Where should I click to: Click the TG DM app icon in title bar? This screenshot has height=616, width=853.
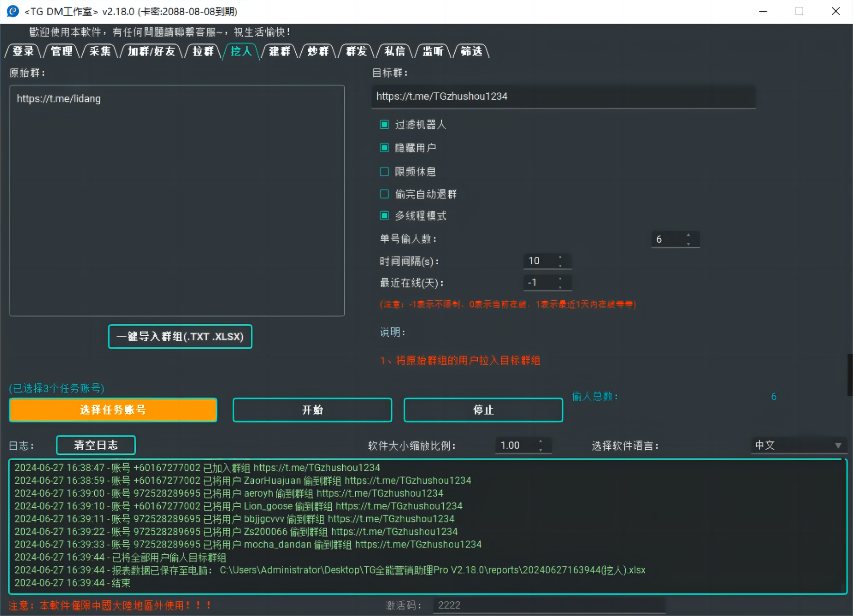point(12,11)
